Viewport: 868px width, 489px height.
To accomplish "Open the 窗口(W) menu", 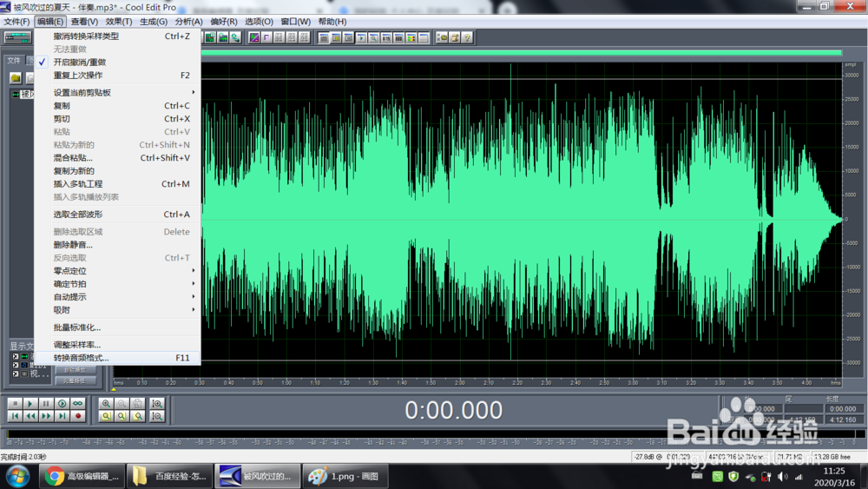I will (x=296, y=22).
